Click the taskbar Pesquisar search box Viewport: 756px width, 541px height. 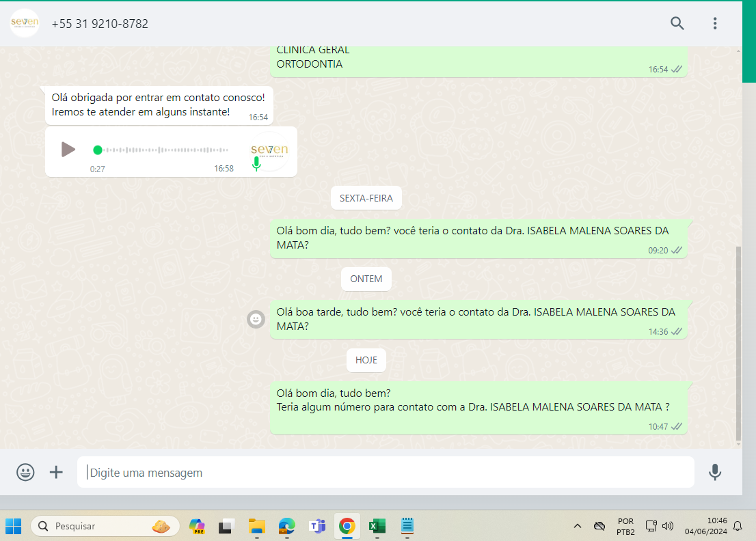[105, 526]
